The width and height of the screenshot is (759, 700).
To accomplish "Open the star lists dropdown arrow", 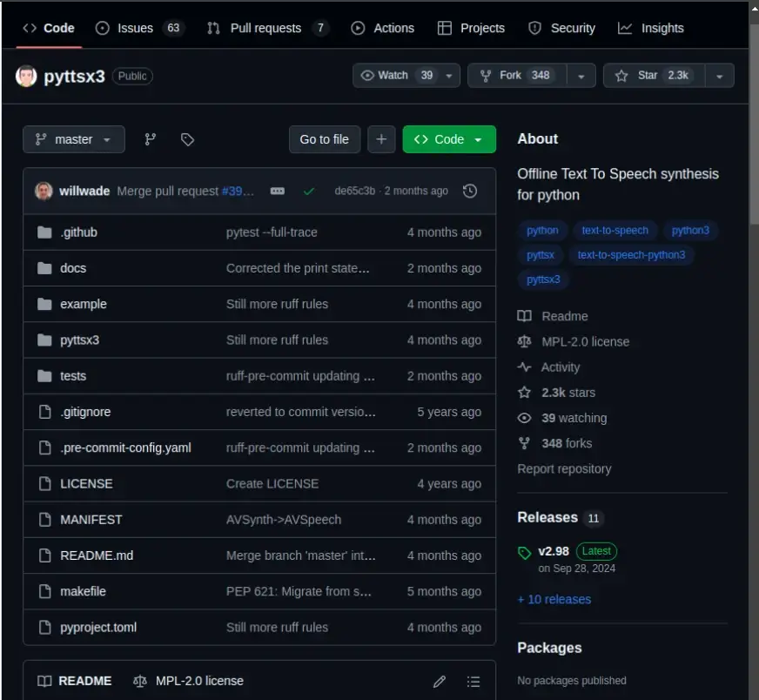I will 719,76.
